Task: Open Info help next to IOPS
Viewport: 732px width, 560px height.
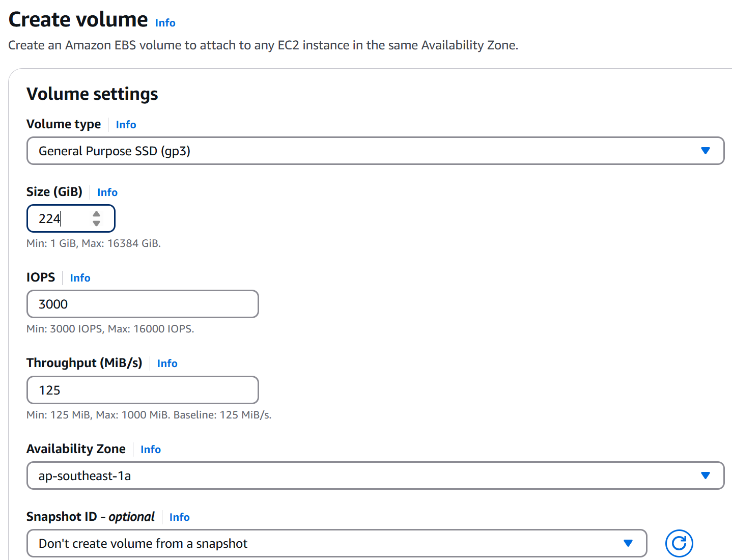Action: click(x=80, y=278)
